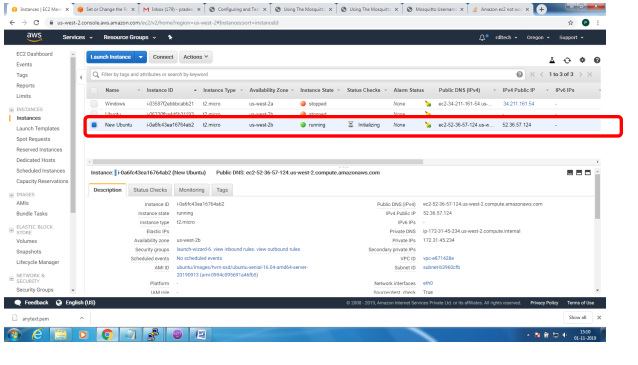Open Security Groups in the sidebar

(x=35, y=290)
